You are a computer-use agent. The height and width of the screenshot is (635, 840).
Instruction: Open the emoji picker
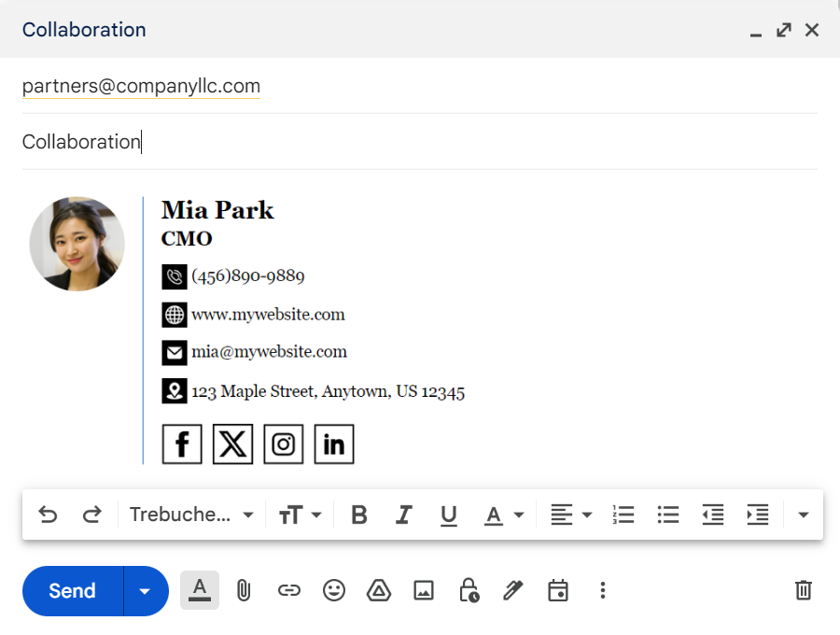(x=334, y=590)
